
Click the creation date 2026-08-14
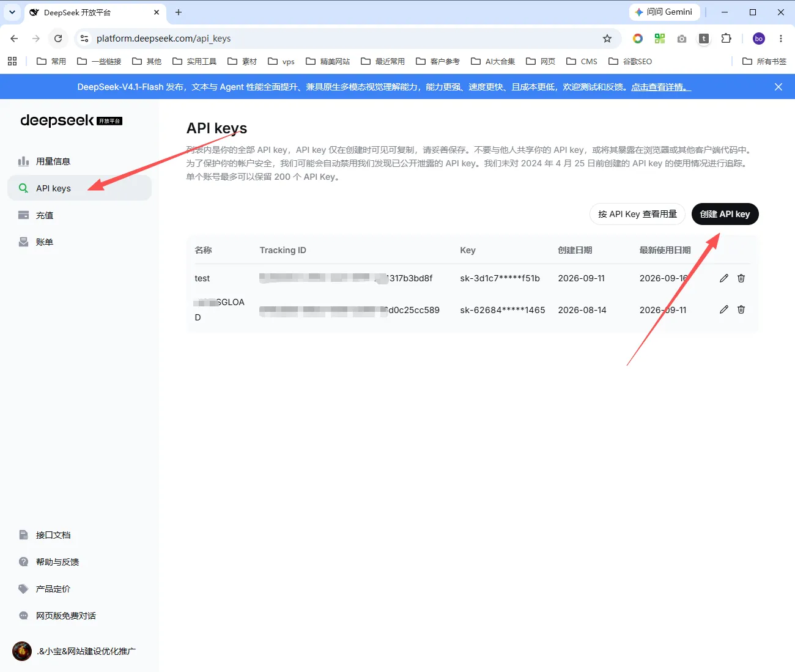(x=582, y=310)
